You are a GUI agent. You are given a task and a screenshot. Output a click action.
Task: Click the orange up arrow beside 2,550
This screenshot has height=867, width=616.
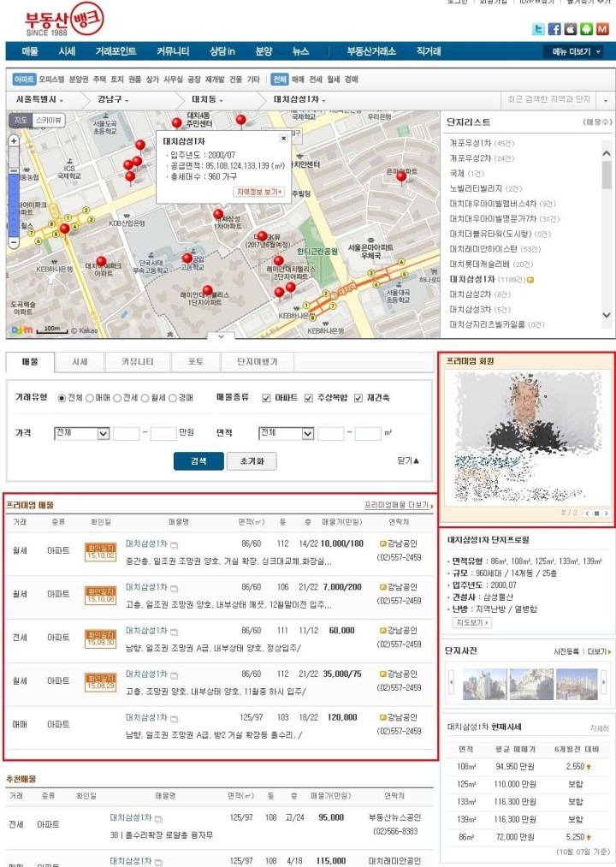click(x=589, y=767)
